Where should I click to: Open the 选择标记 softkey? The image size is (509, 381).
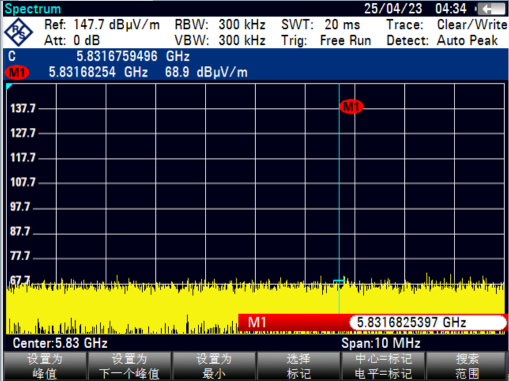[x=298, y=366]
